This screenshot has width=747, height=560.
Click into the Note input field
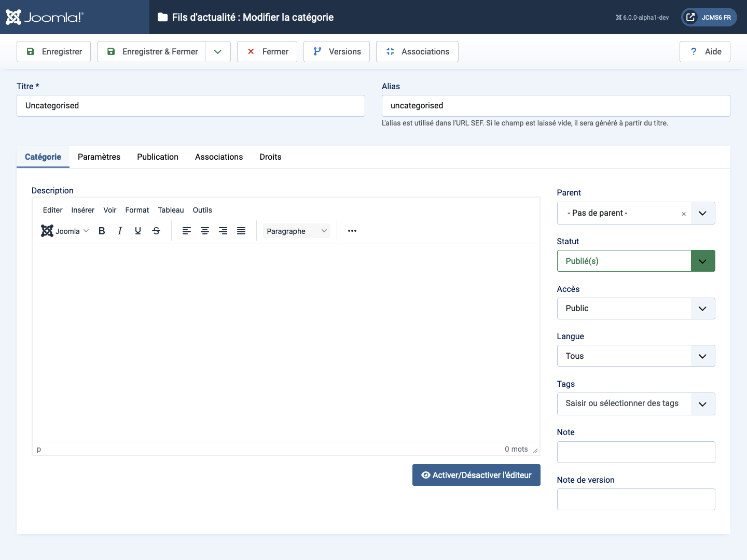click(x=635, y=452)
